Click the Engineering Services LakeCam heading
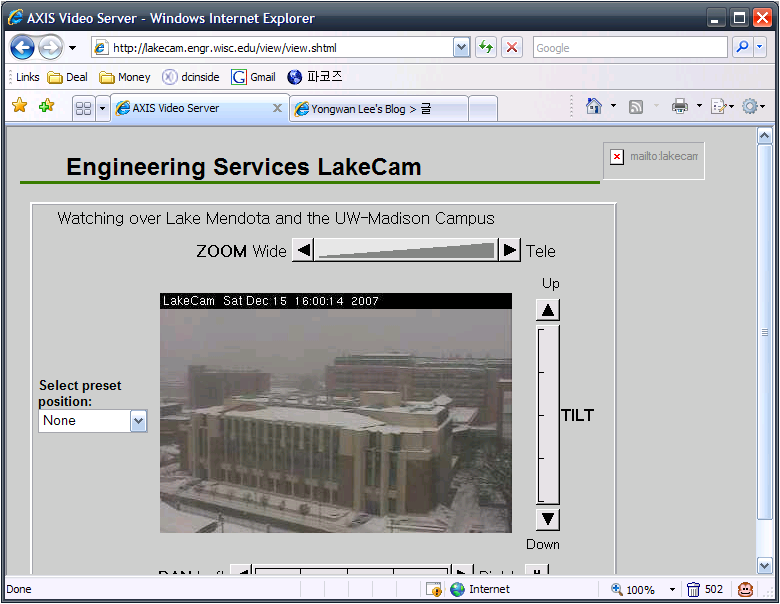Image resolution: width=780 pixels, height=604 pixels. [x=244, y=167]
